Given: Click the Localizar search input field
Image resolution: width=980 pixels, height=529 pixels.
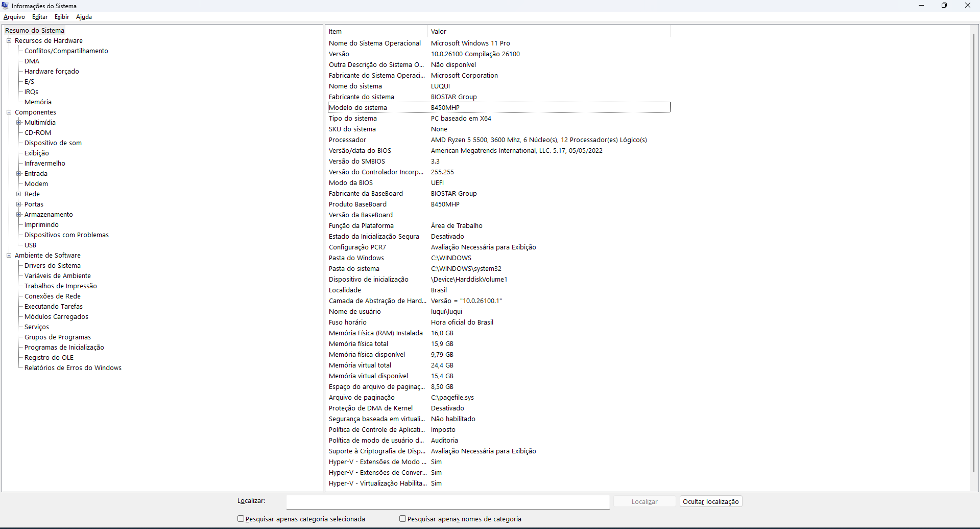Looking at the screenshot, I should tap(448, 502).
